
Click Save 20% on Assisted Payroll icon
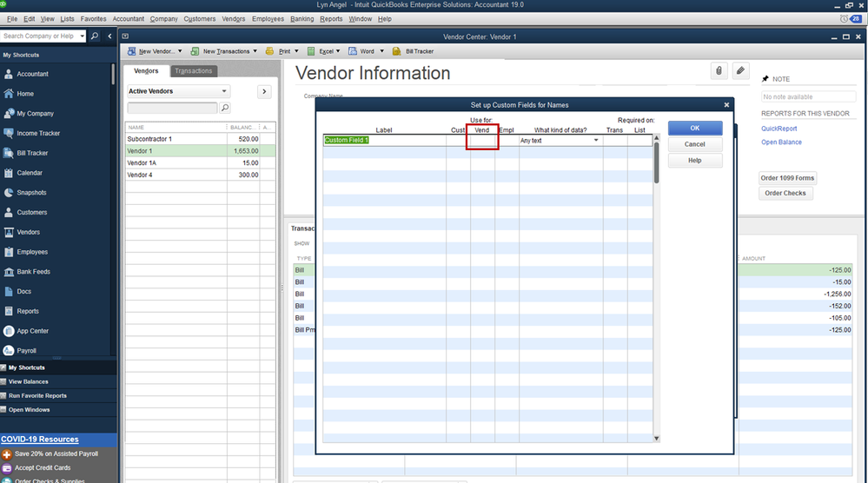point(7,454)
